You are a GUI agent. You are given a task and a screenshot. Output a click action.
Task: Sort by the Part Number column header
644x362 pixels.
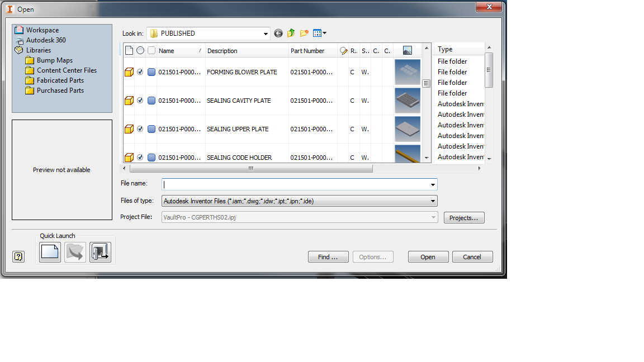click(313, 51)
